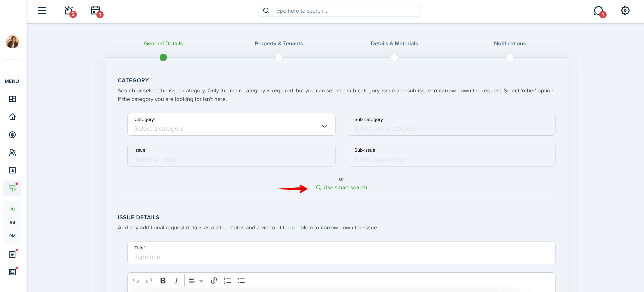Open reports chart icon in sidebar
Viewport: 644px width, 292px height.
tap(12, 170)
